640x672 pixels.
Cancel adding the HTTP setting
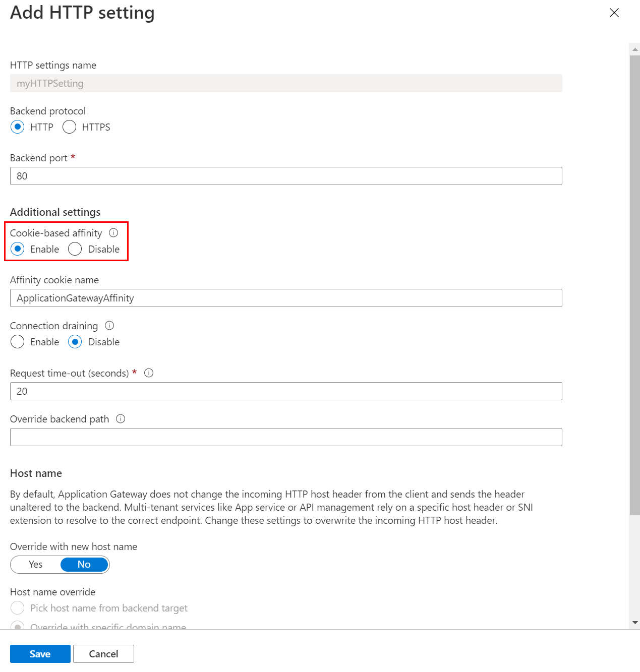click(103, 654)
